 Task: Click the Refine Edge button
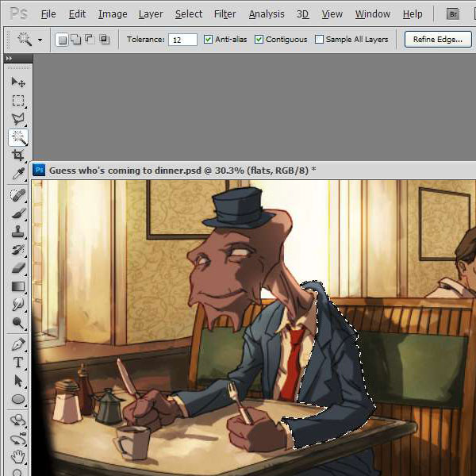(x=438, y=40)
